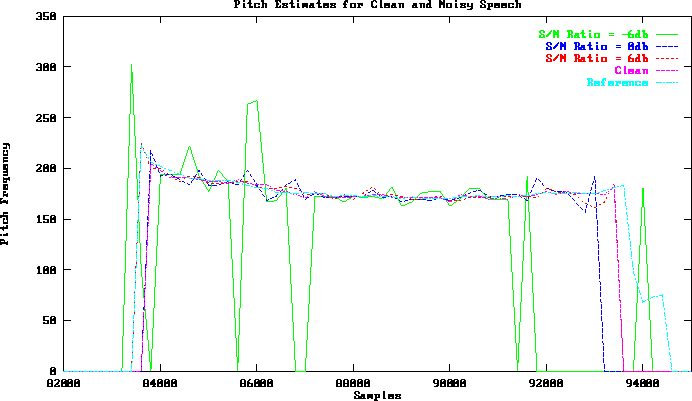Click the green -6db legend line sample
This screenshot has width=692, height=401.
[x=667, y=34]
